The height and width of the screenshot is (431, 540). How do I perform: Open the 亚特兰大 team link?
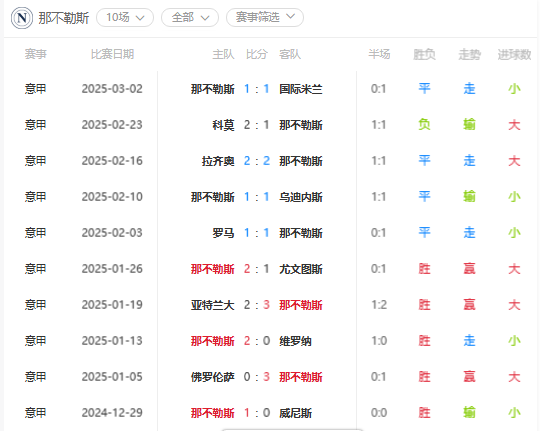pos(212,305)
